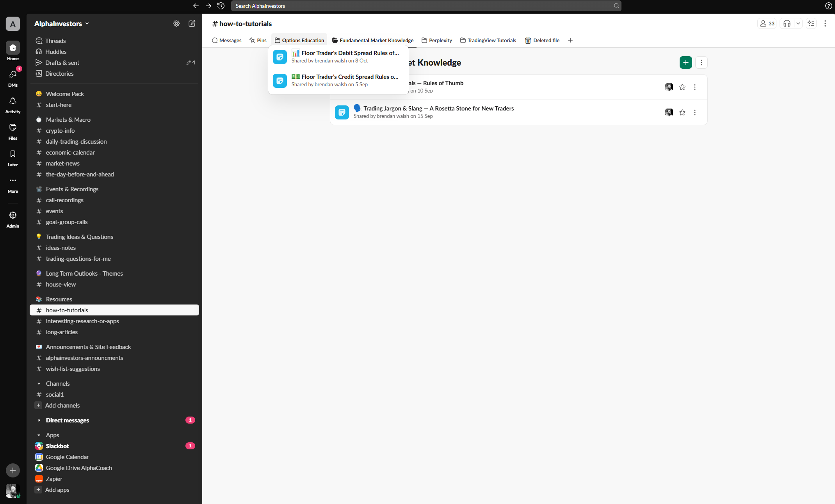Click Add channels in the sidebar
The width and height of the screenshot is (835, 504).
pyautogui.click(x=62, y=405)
